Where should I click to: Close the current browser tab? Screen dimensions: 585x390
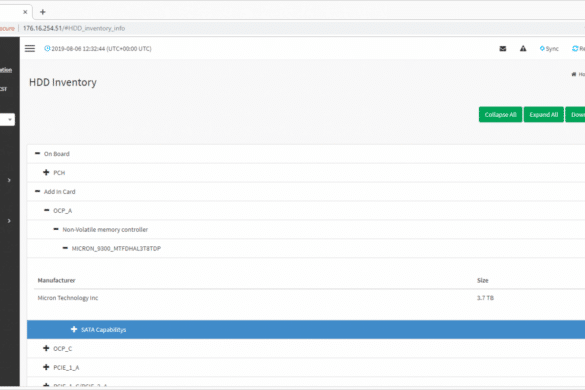25,12
